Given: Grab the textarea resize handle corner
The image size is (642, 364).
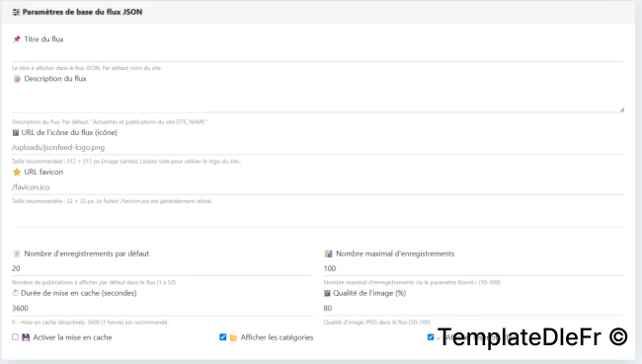Looking at the screenshot, I should tap(622, 109).
